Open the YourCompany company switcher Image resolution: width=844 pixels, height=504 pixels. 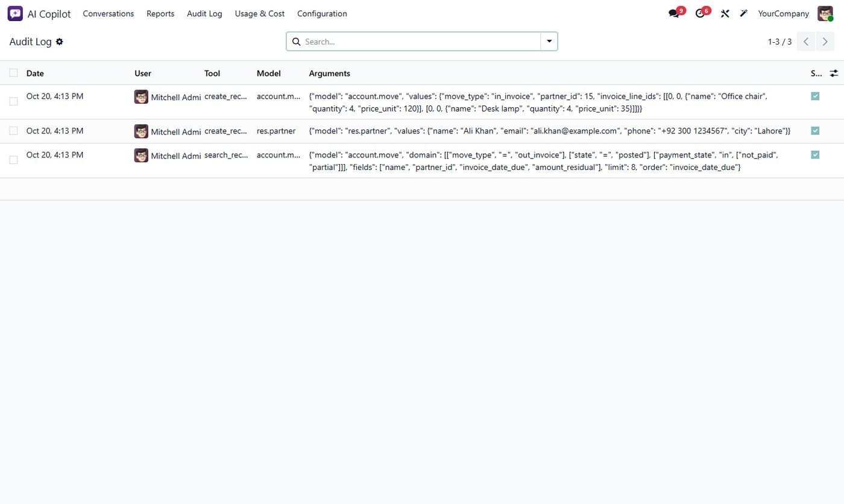coord(783,13)
